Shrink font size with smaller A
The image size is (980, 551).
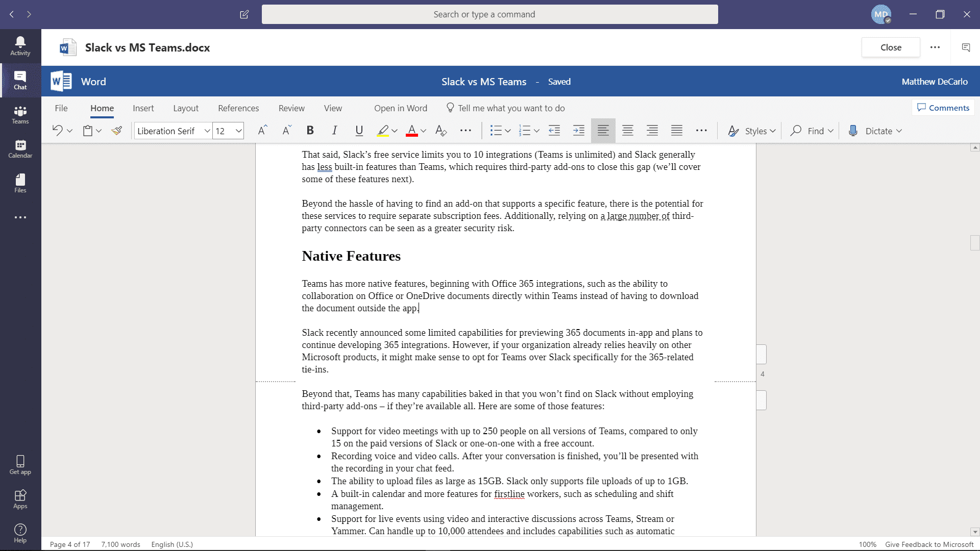pos(286,131)
